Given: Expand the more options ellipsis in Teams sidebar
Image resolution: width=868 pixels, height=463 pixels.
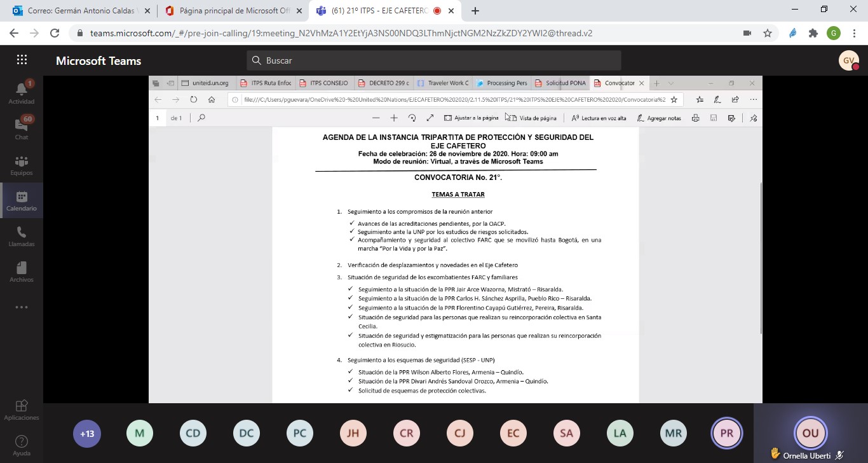Looking at the screenshot, I should tap(22, 307).
